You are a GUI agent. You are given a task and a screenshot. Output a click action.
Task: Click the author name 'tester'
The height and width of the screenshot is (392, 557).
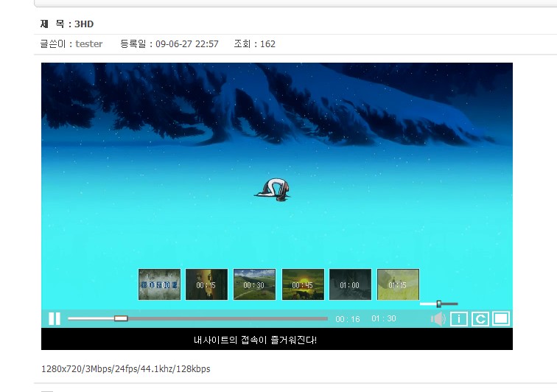click(x=89, y=44)
